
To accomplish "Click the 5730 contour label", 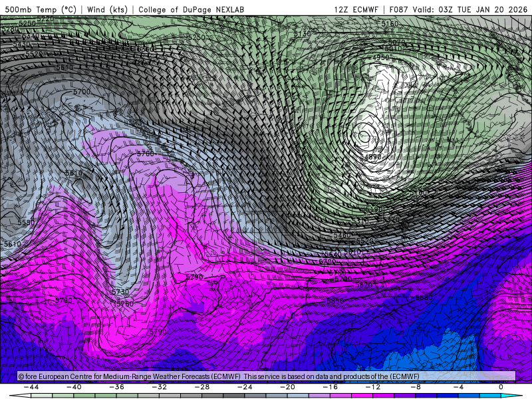I will 120,292.
